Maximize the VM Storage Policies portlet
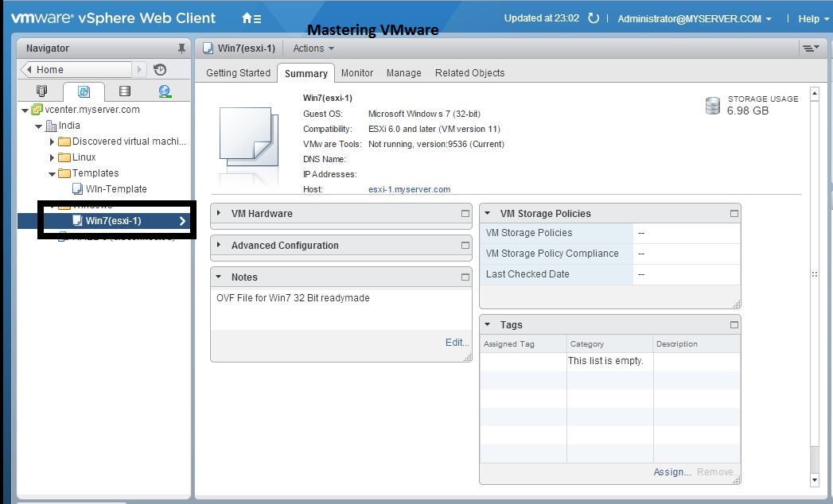833x504 pixels. [x=734, y=214]
